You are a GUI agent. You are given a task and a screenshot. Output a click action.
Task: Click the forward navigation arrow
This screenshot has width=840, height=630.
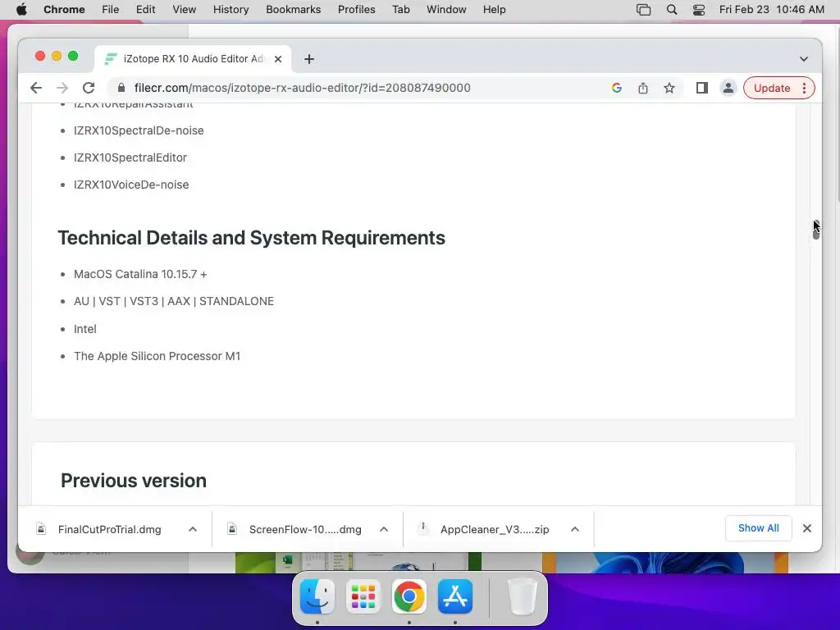click(x=62, y=88)
